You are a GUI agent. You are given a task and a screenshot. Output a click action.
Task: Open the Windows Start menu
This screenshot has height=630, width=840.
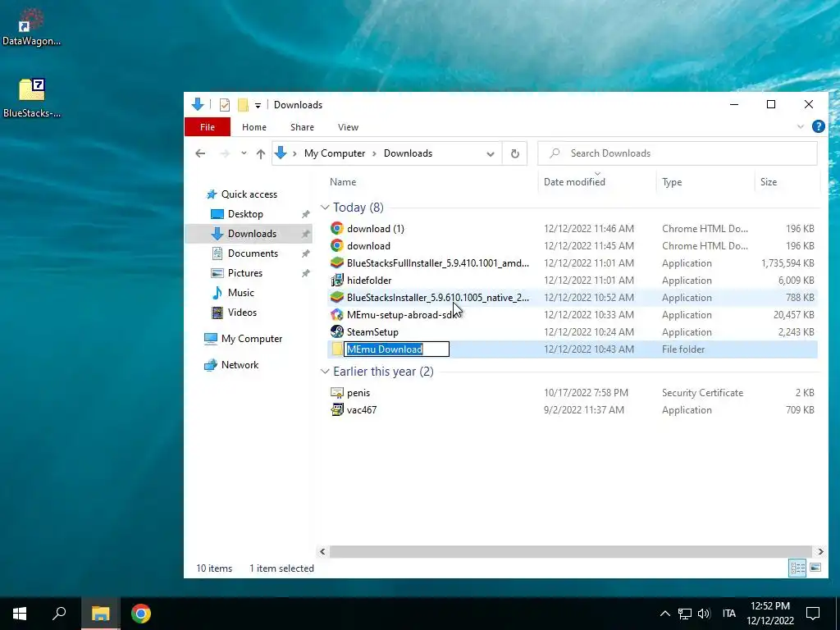click(x=20, y=614)
